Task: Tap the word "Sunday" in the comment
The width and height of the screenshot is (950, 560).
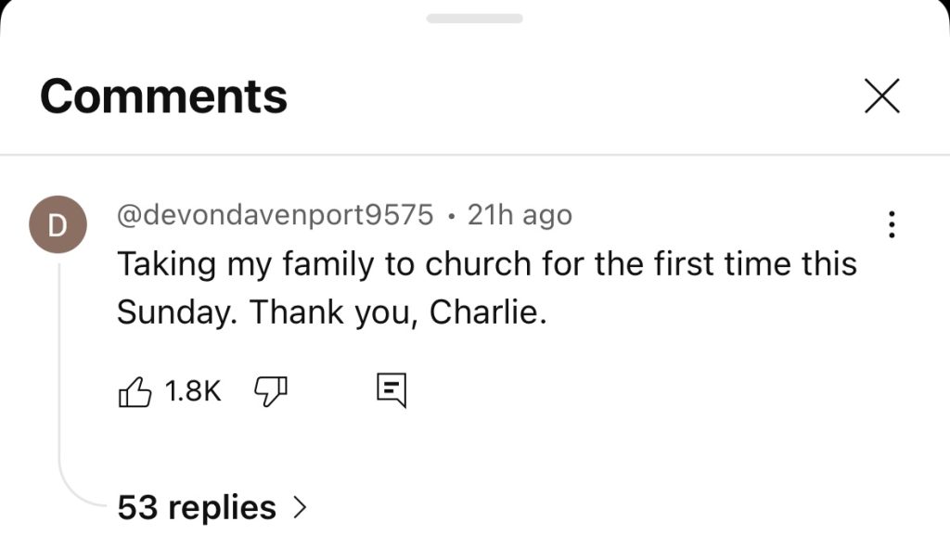Action: pos(172,312)
